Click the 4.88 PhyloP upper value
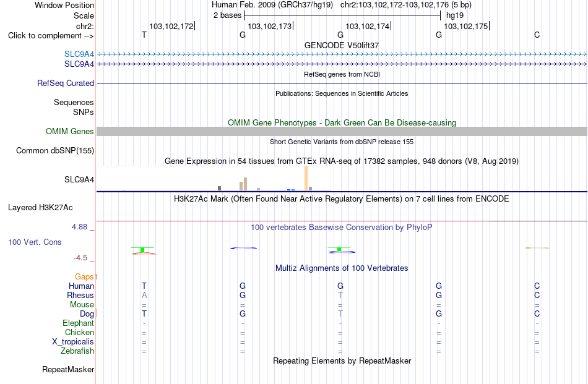Image resolution: width=588 pixels, height=384 pixels. (79, 227)
